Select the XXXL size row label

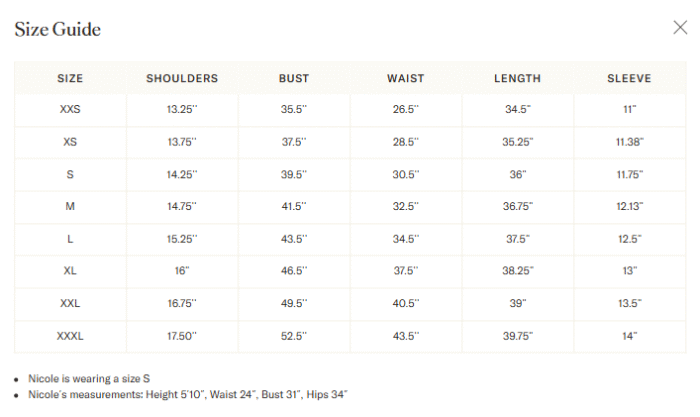click(x=70, y=336)
